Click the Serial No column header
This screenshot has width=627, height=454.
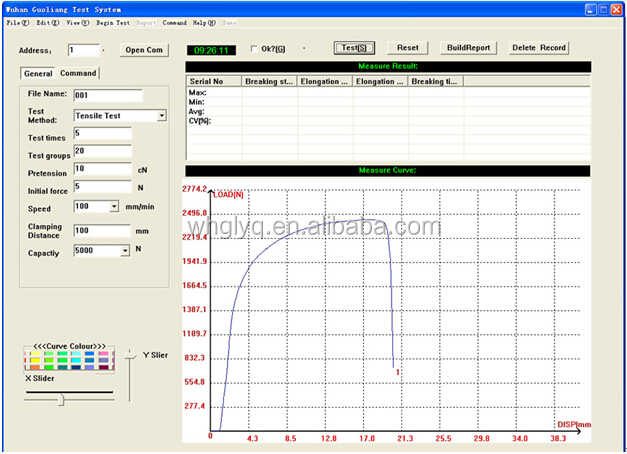pyautogui.click(x=214, y=82)
